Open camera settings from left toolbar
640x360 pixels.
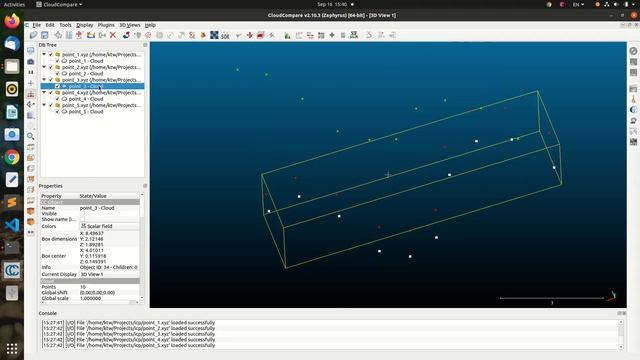[x=31, y=62]
